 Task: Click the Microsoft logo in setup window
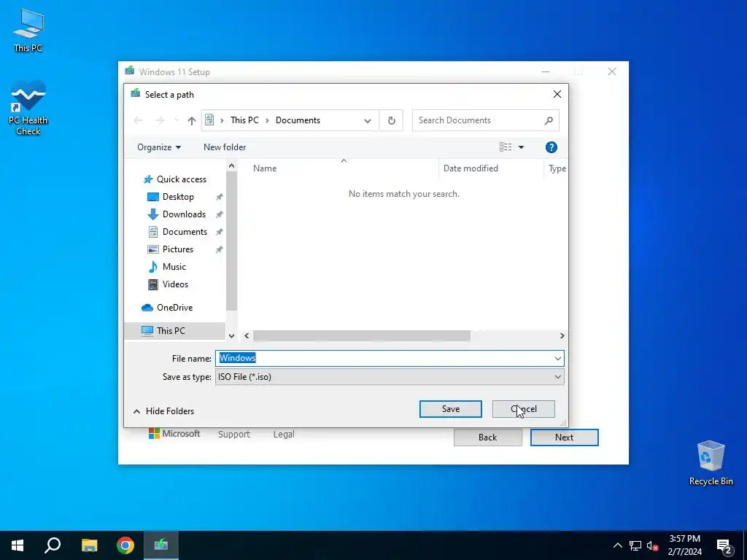tap(174, 434)
